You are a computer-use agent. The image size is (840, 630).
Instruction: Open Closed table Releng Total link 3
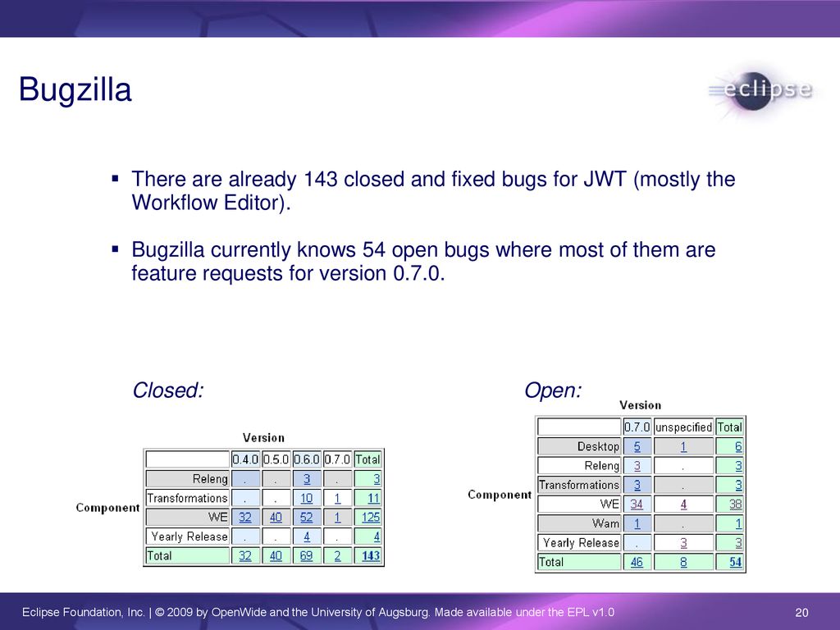coord(377,479)
